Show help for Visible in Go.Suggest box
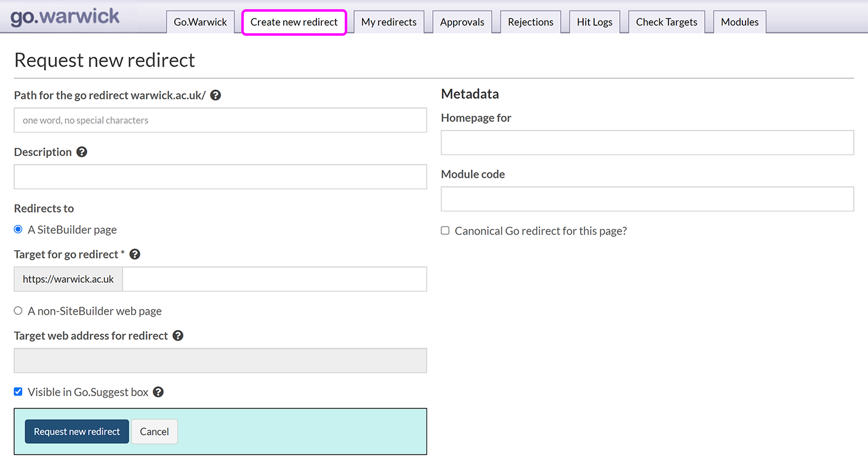 pyautogui.click(x=158, y=392)
